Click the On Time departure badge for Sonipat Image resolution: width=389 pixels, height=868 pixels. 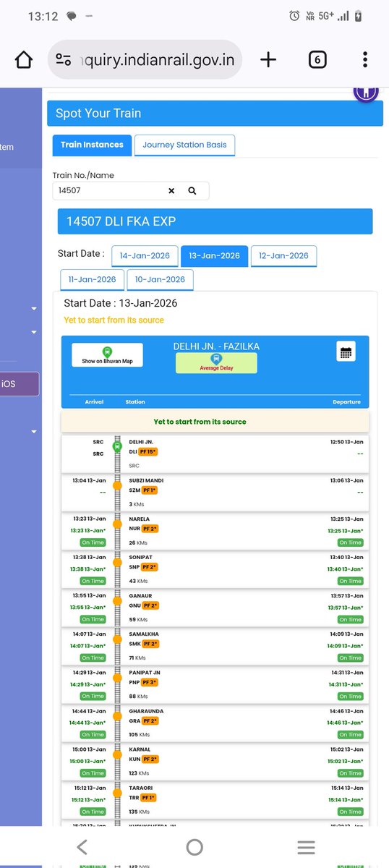tap(350, 581)
